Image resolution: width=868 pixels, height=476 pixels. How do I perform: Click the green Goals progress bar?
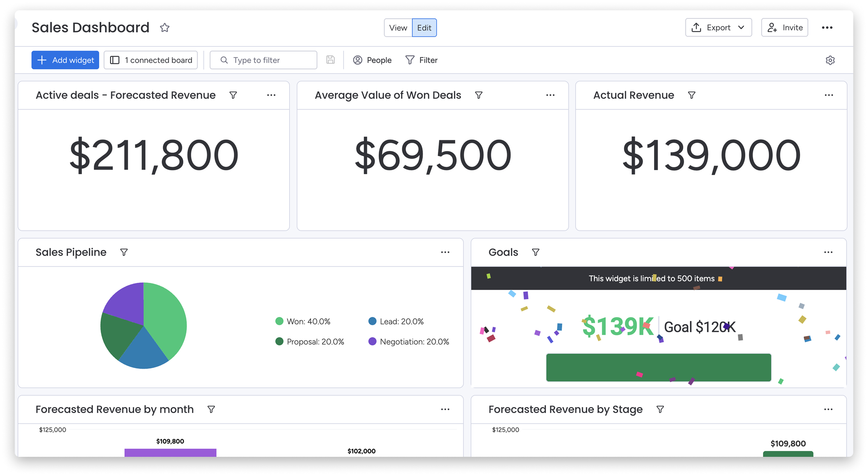[x=658, y=367]
